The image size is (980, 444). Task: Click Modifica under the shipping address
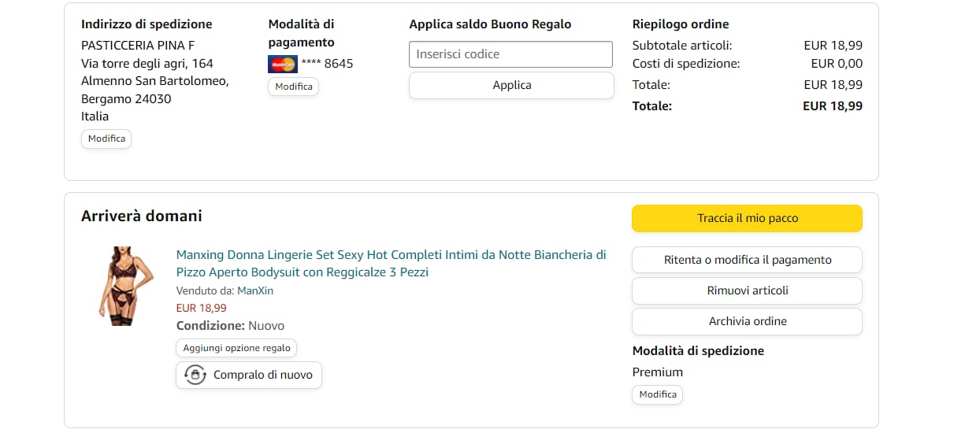coord(106,139)
